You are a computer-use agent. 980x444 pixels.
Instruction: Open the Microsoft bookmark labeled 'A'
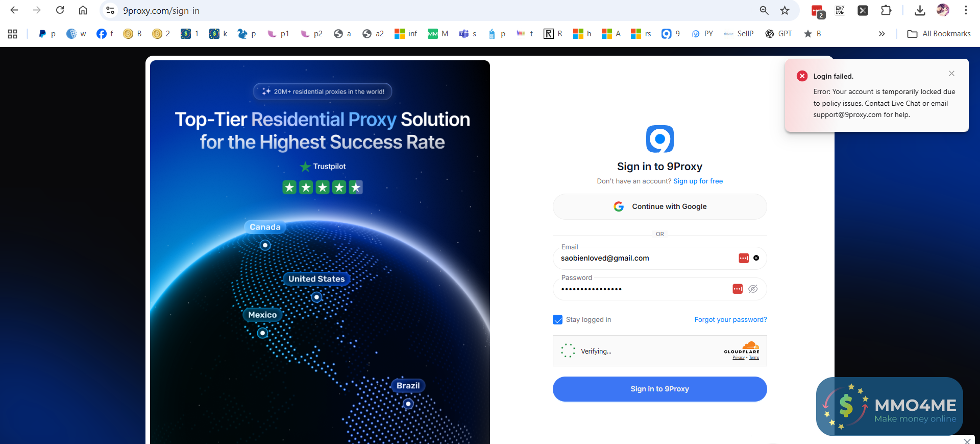coord(611,34)
